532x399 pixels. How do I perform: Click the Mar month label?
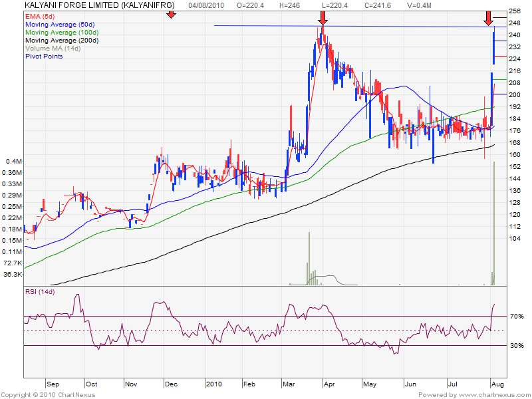[289, 384]
